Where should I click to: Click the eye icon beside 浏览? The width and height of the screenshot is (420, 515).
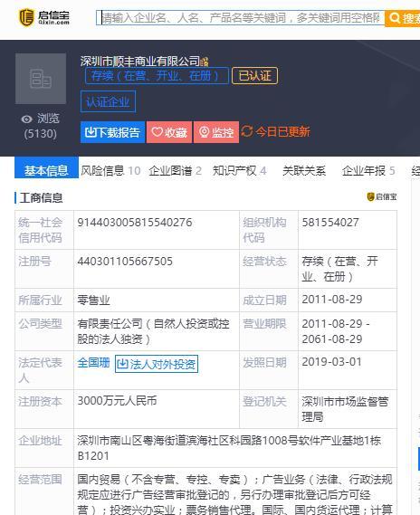point(26,119)
